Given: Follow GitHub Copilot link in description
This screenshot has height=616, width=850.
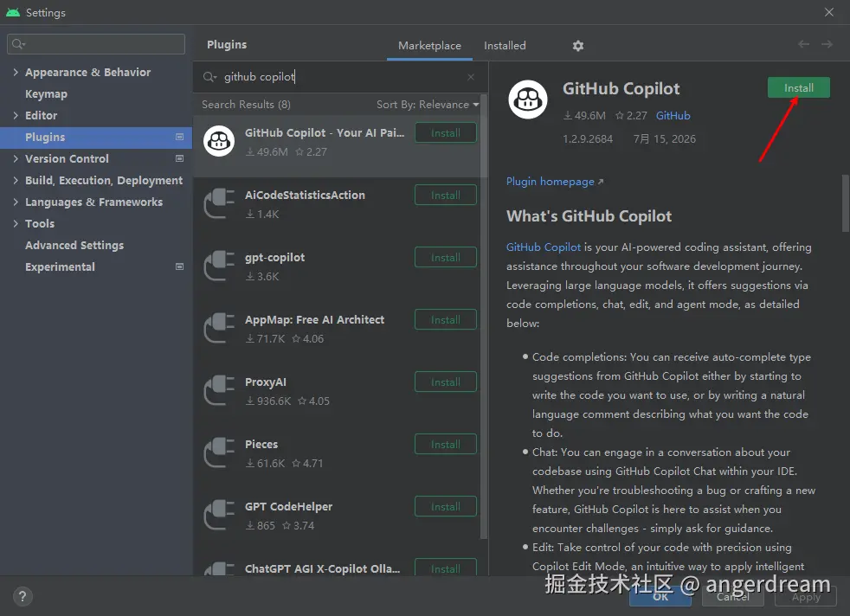Looking at the screenshot, I should [544, 247].
